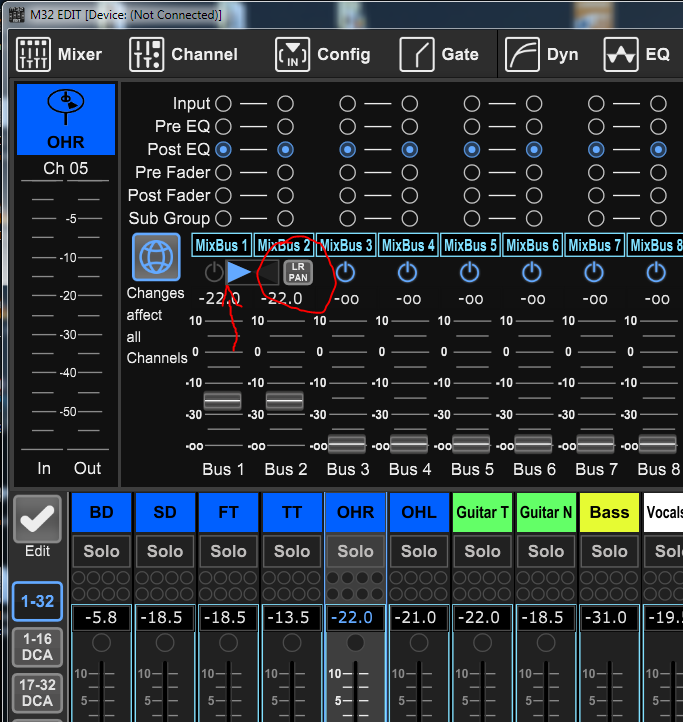Screen dimensions: 683x722
Task: Click the blue triangle pan control for MixBus 1
Action: [239, 272]
